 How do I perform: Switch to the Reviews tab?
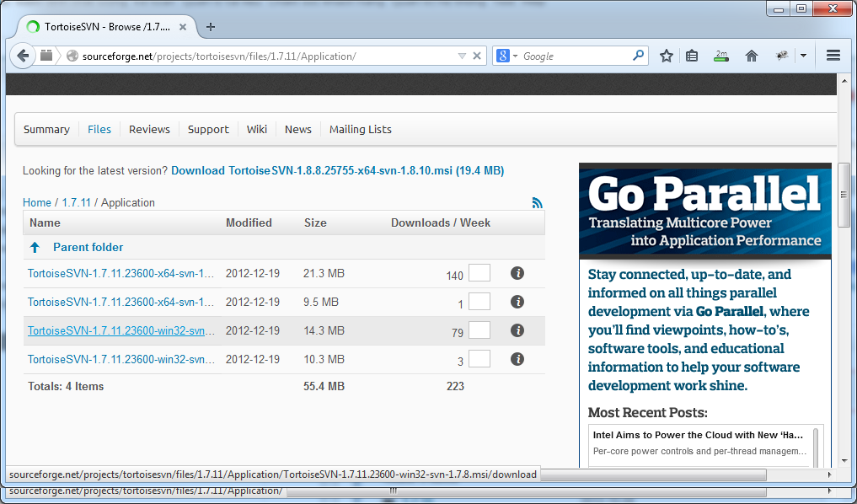click(149, 130)
